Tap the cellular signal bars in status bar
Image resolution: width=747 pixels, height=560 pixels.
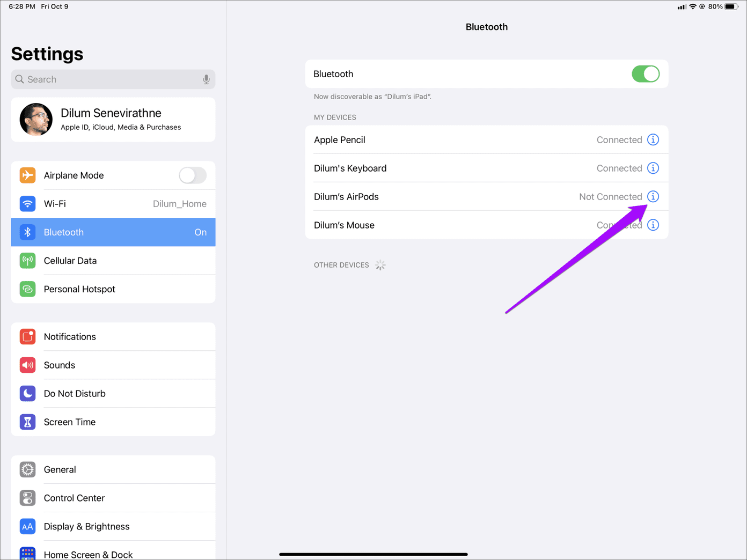pyautogui.click(x=682, y=7)
